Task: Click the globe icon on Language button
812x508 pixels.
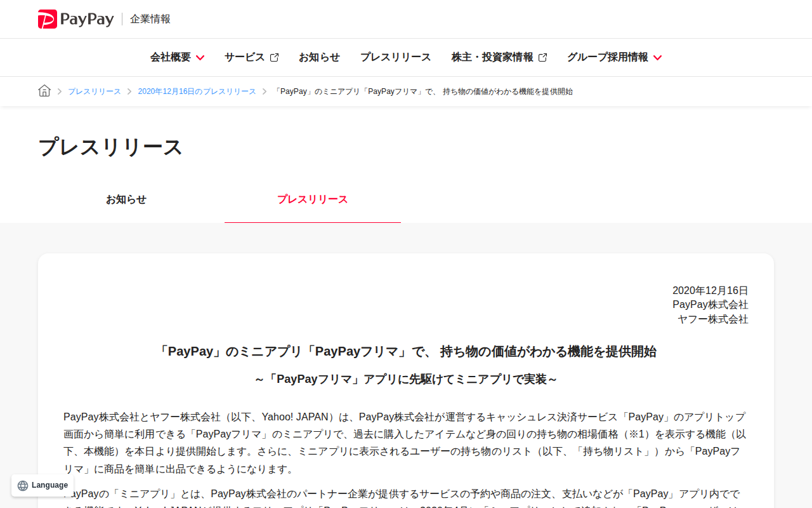Action: click(23, 486)
